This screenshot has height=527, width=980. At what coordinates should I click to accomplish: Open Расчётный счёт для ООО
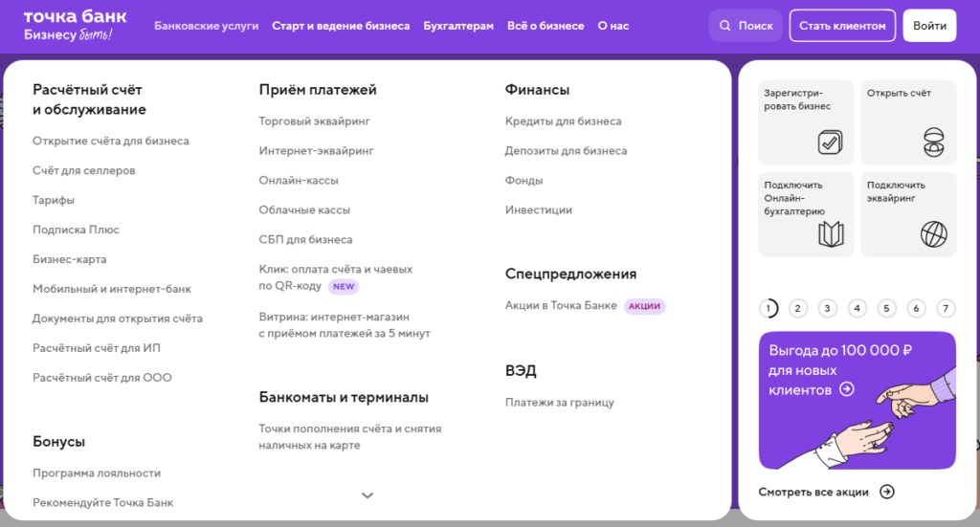pos(101,378)
